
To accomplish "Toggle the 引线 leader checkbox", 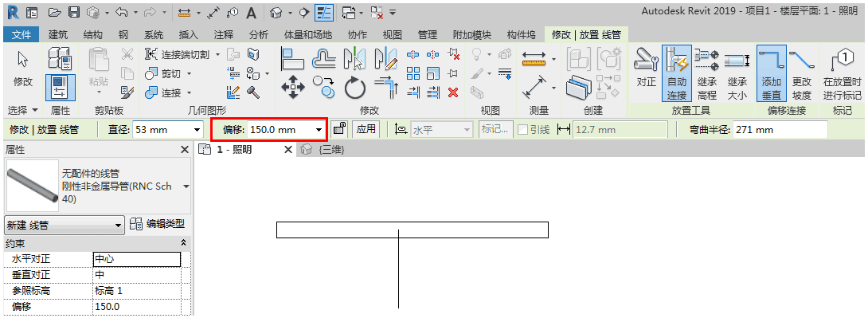I will tap(522, 130).
